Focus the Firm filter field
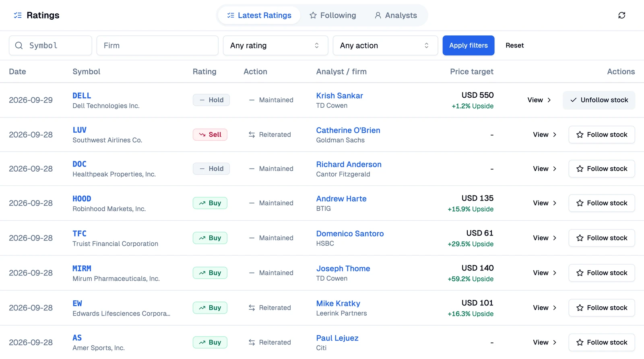This screenshot has width=644, height=359. (x=157, y=45)
